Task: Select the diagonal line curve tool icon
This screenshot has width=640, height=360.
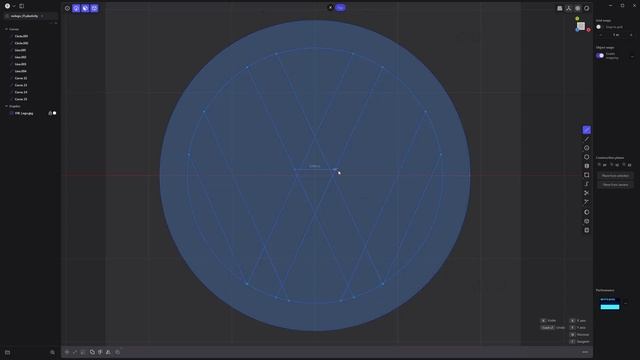Action: click(x=587, y=139)
